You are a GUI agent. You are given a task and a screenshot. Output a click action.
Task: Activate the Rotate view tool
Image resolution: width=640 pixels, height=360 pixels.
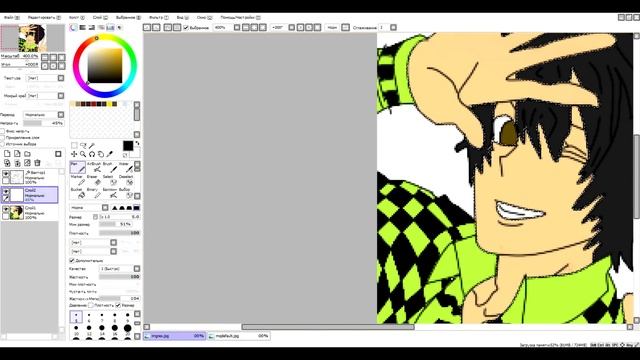pos(92,154)
